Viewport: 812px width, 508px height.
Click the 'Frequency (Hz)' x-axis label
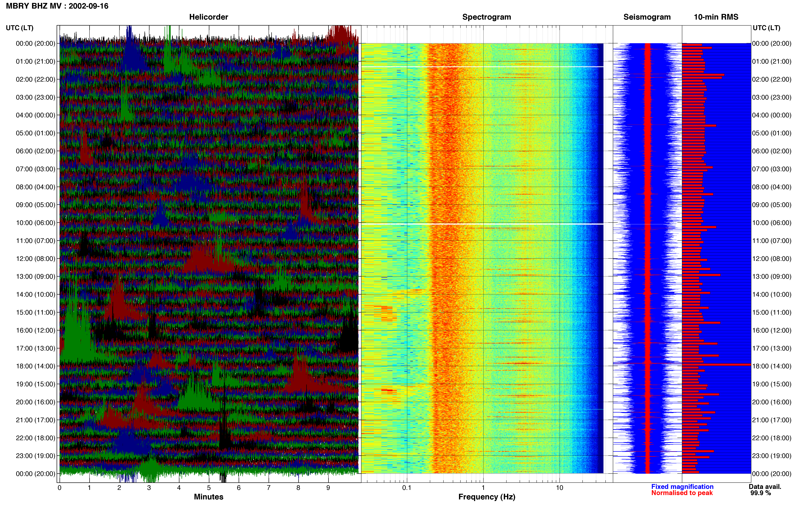point(487,497)
